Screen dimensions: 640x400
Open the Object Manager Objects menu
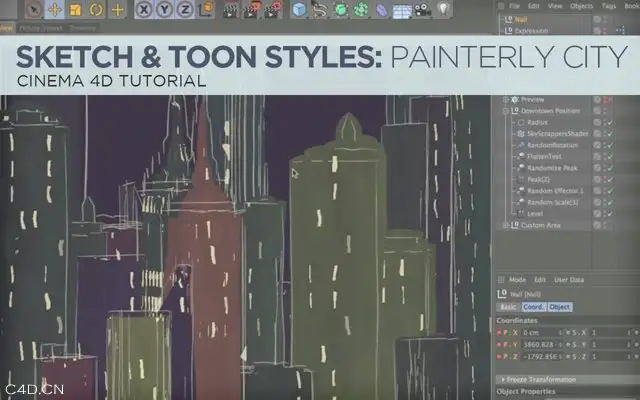click(x=582, y=6)
